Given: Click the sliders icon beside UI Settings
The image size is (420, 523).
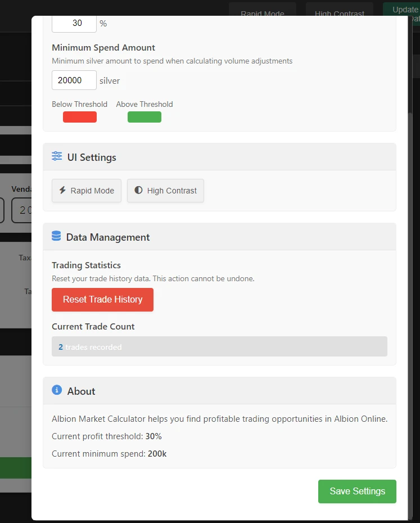Looking at the screenshot, I should [x=57, y=157].
